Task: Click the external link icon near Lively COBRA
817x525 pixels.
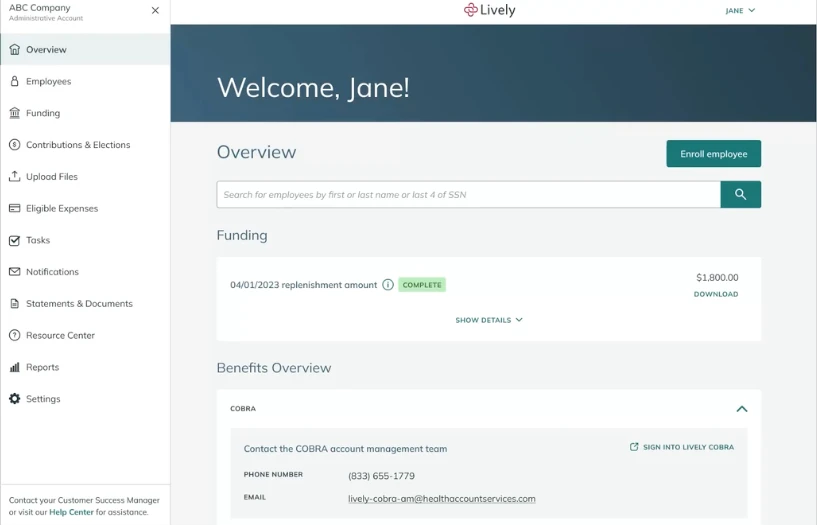Action: coord(634,447)
